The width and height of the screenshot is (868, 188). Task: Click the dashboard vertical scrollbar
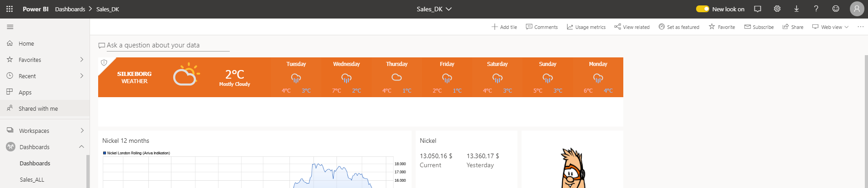click(866, 121)
